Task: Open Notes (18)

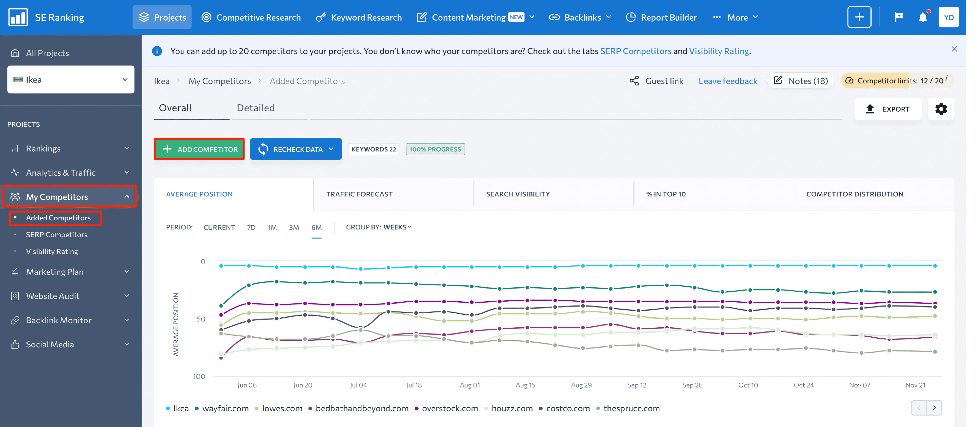Action: coord(800,81)
